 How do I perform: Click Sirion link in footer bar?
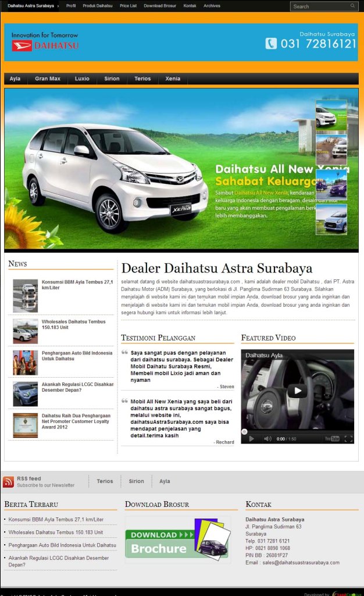coord(136,481)
